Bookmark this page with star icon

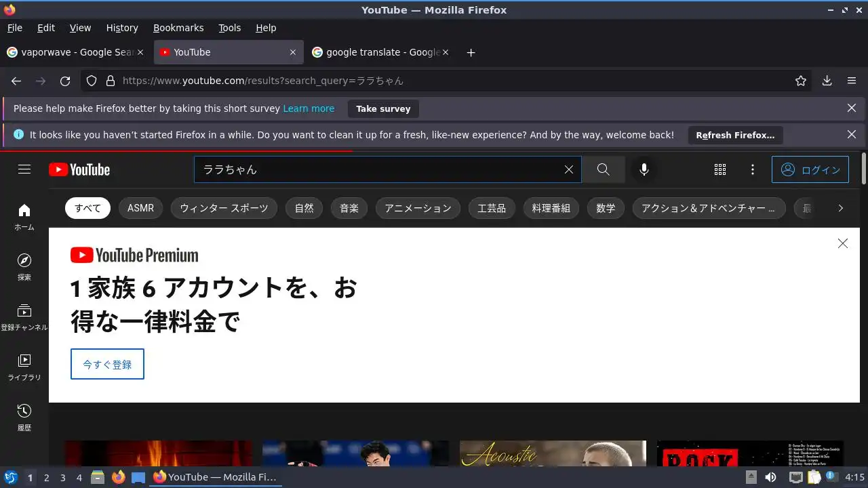pyautogui.click(x=801, y=81)
